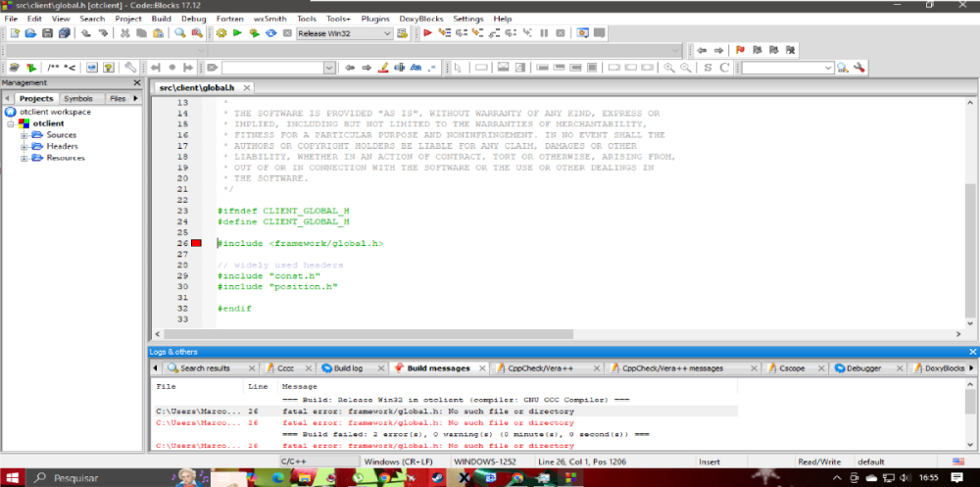
Task: Open the Plugins menu
Action: point(374,19)
